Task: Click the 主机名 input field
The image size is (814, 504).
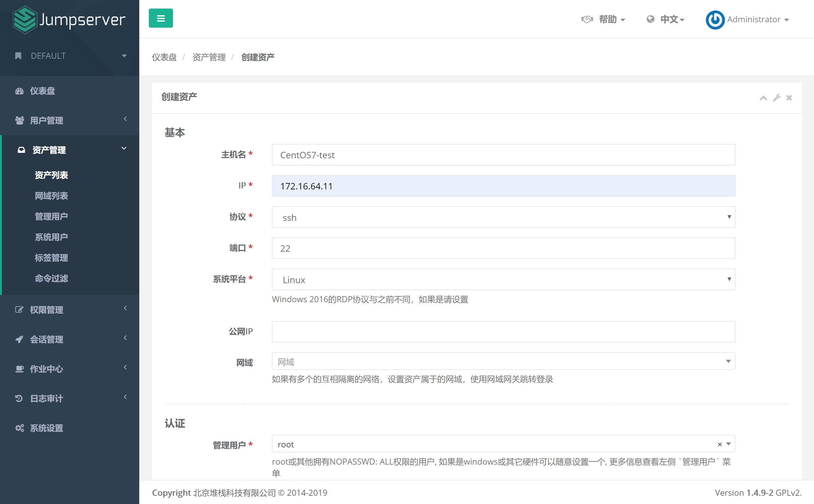Action: pyautogui.click(x=504, y=155)
